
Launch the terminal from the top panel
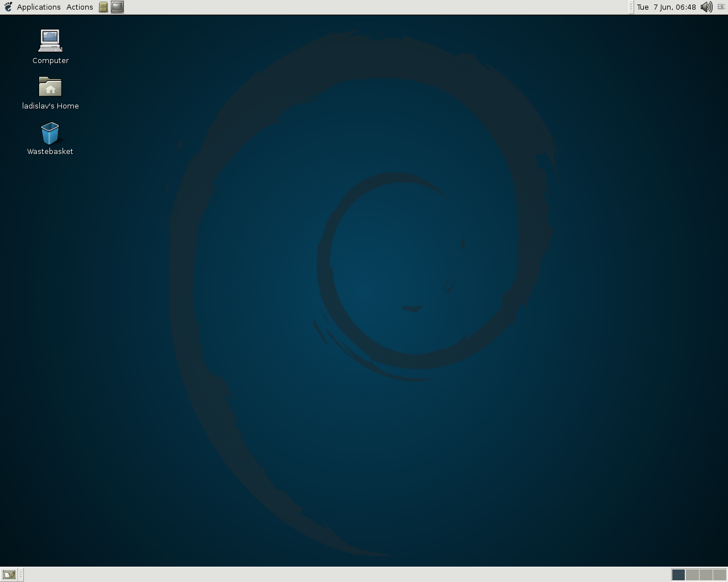click(x=117, y=7)
